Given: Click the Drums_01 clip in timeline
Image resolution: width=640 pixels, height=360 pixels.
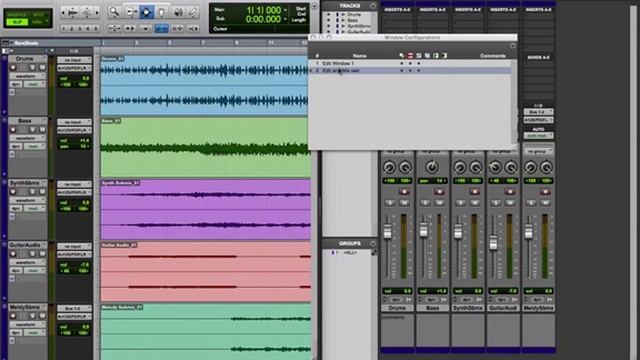Looking at the screenshot, I should click(204, 85).
